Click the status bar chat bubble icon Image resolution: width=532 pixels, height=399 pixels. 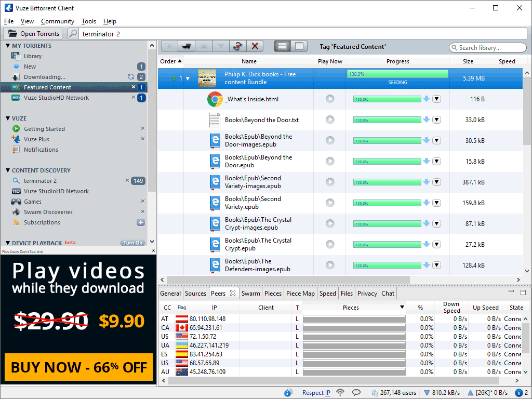(356, 393)
